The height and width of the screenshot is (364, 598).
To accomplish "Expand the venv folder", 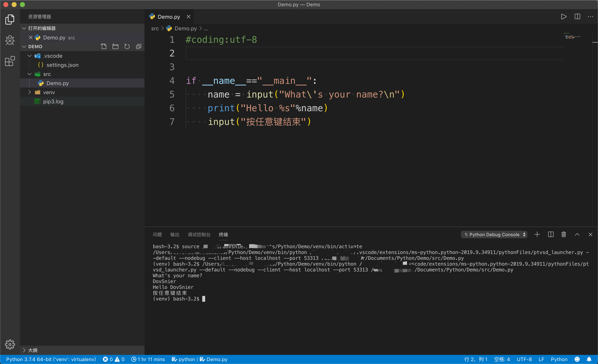I will click(30, 92).
